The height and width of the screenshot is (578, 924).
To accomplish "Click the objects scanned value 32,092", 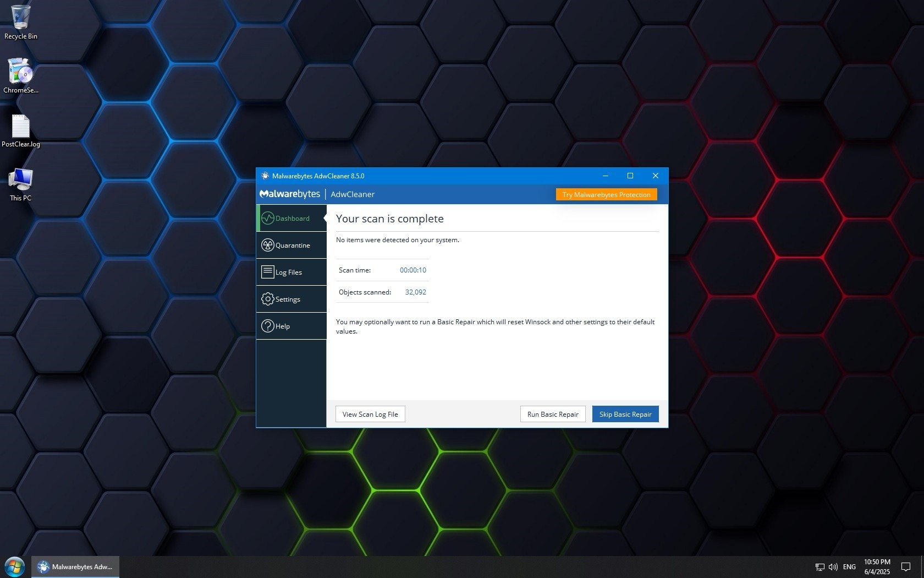I will pos(416,292).
